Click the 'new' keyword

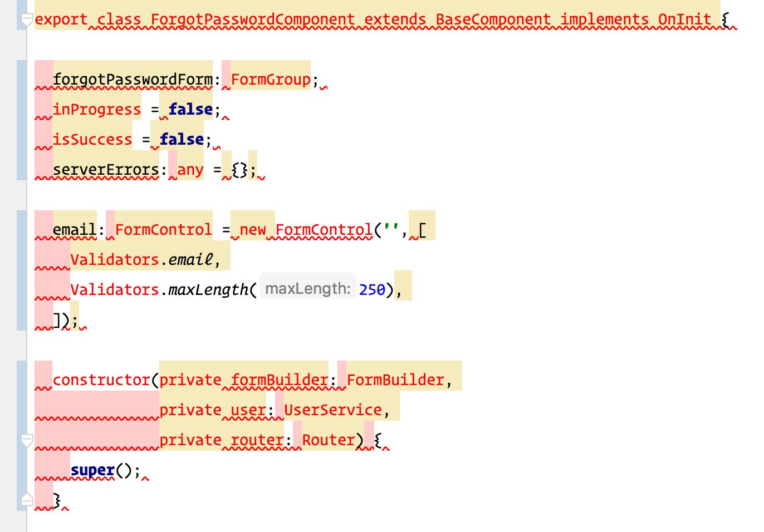tap(253, 230)
